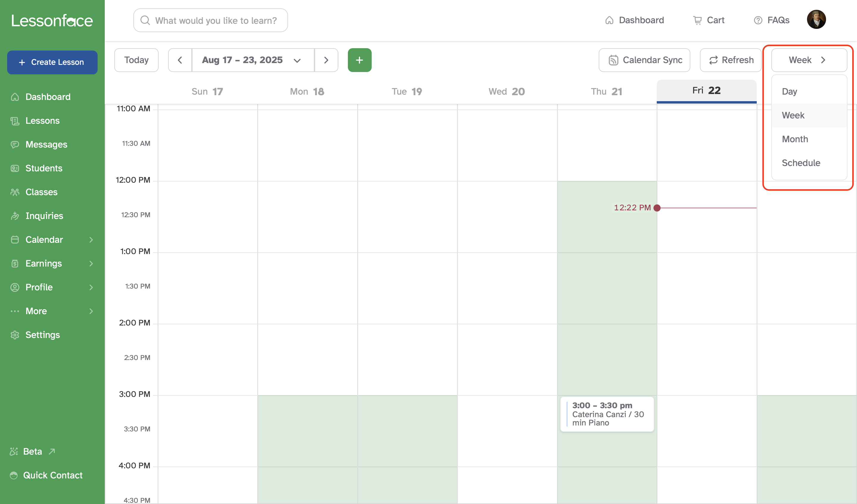The height and width of the screenshot is (504, 857).
Task: Select Day view from the open list
Action: click(790, 91)
